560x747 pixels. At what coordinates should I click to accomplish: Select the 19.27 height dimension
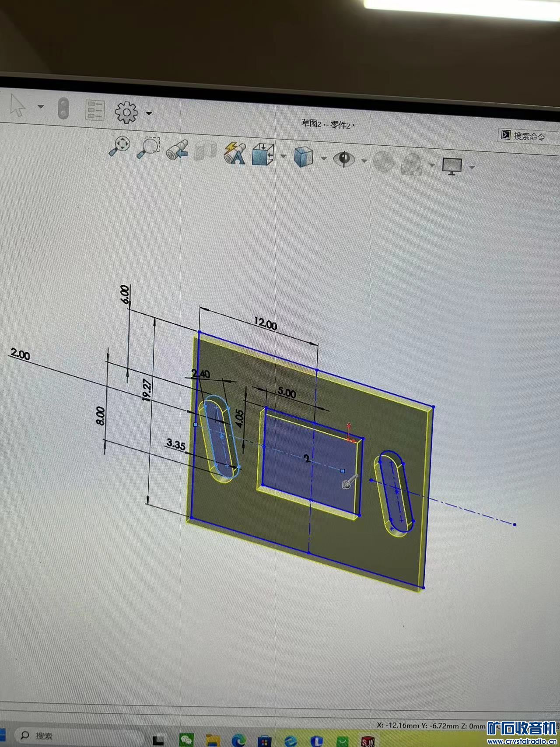(147, 390)
